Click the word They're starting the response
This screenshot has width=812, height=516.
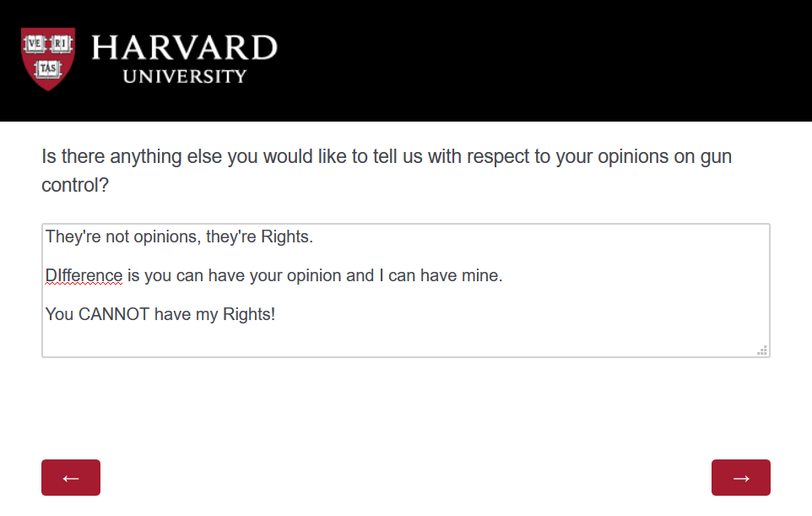[73, 236]
